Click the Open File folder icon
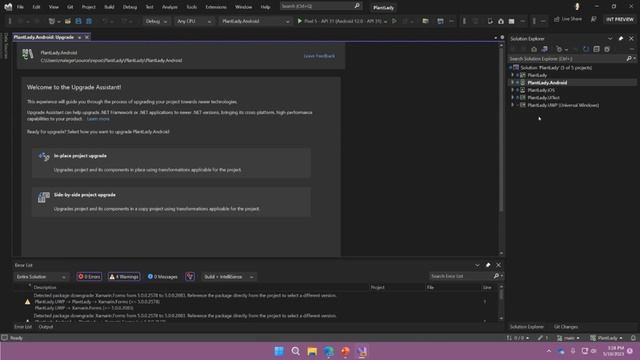640x360 pixels. (x=68, y=21)
